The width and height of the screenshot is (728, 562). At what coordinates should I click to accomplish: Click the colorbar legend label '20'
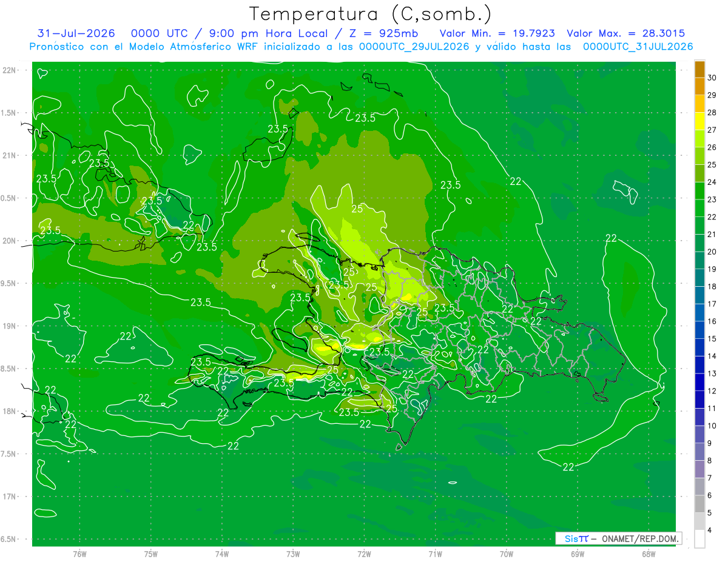[x=712, y=252]
